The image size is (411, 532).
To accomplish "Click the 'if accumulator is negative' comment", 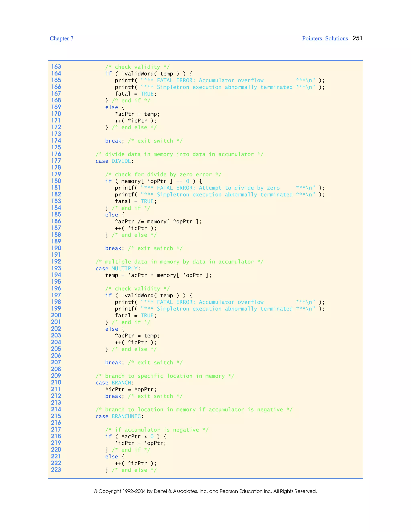I will pyautogui.click(x=157, y=430).
